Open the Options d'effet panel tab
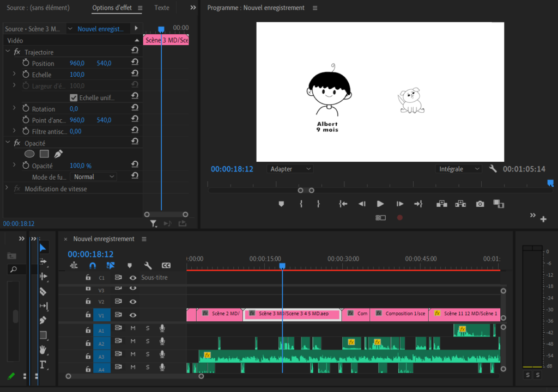Viewport: 558px width, 392px height. point(113,8)
